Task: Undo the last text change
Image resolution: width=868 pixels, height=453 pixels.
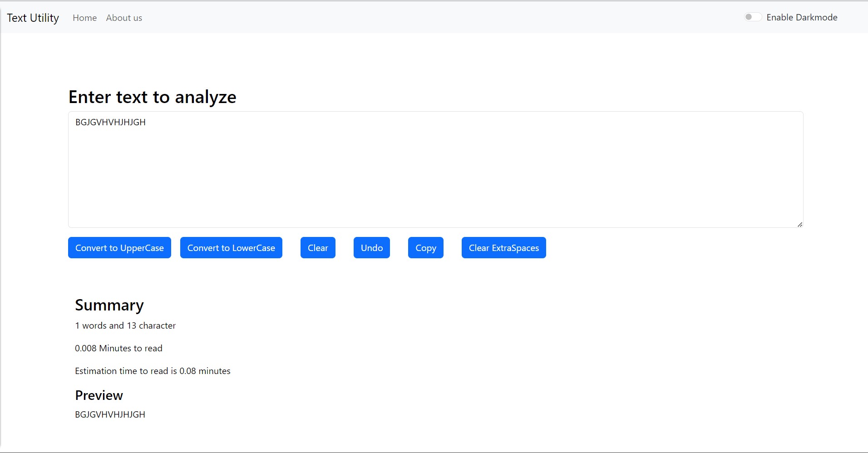Action: point(371,247)
